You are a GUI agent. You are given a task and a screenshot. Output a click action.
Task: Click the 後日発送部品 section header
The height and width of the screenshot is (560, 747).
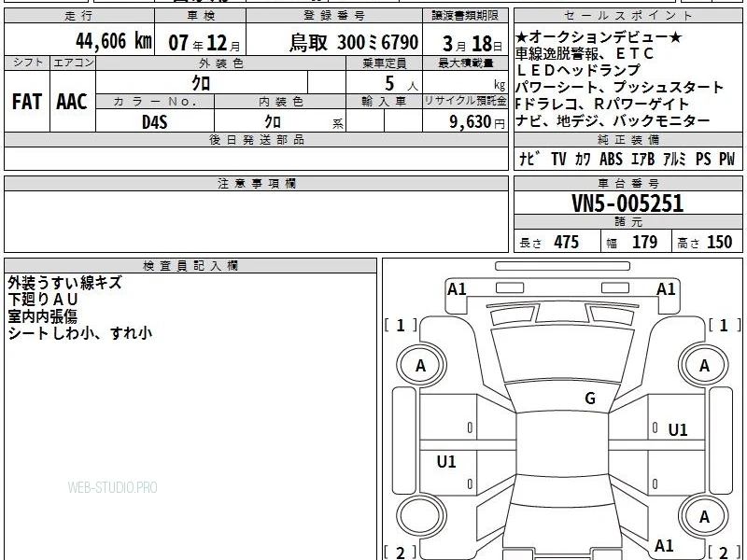256,139
